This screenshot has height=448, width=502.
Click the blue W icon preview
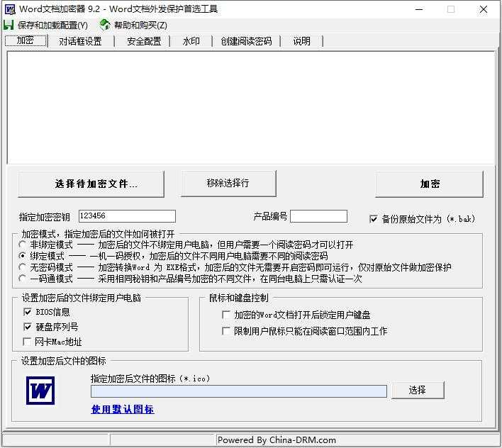coord(40,391)
